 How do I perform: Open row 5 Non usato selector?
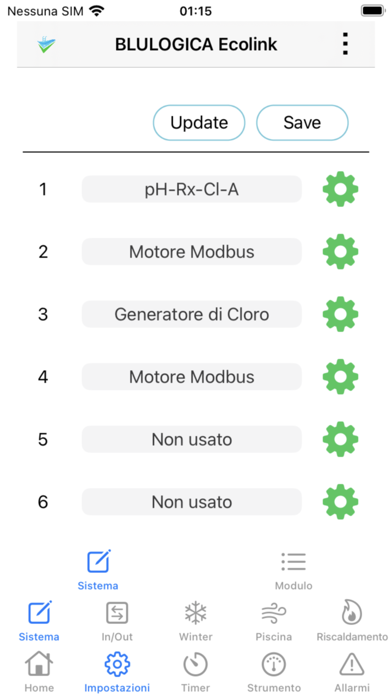pyautogui.click(x=192, y=439)
